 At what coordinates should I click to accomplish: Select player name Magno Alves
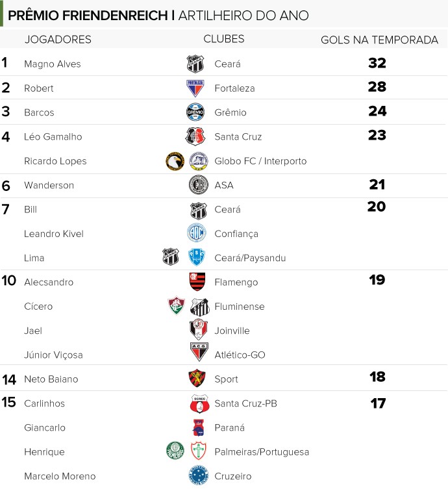tap(53, 64)
